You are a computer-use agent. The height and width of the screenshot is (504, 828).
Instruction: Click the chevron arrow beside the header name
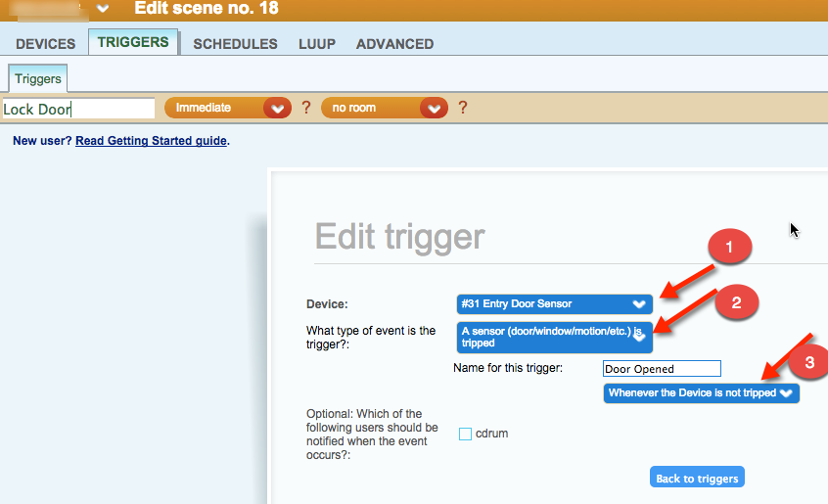click(102, 9)
